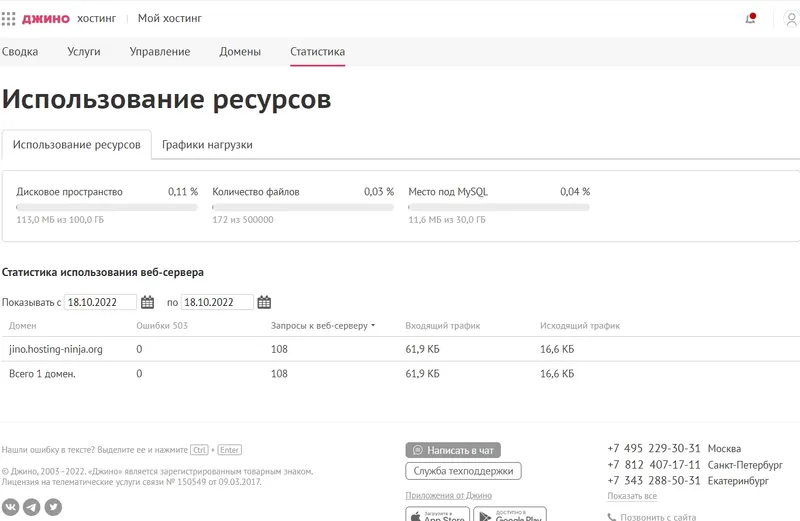Click the Ctrl key hint in footer
The width and height of the screenshot is (800, 521).
click(x=199, y=450)
